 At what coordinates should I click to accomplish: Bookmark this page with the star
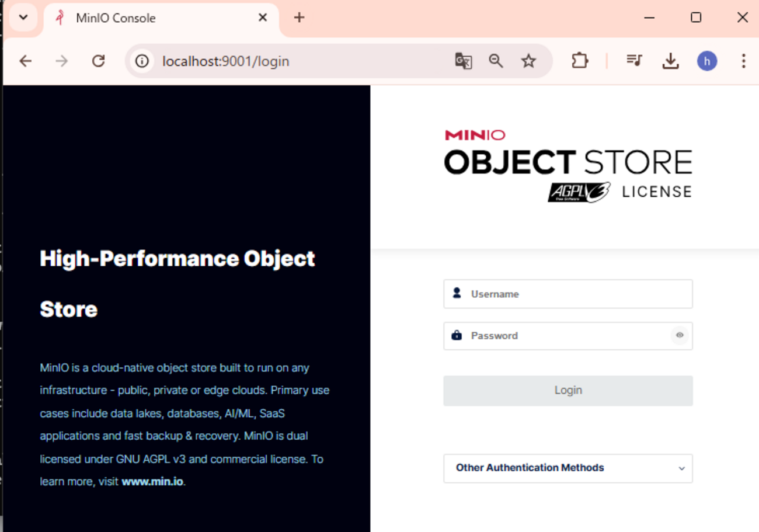(528, 61)
